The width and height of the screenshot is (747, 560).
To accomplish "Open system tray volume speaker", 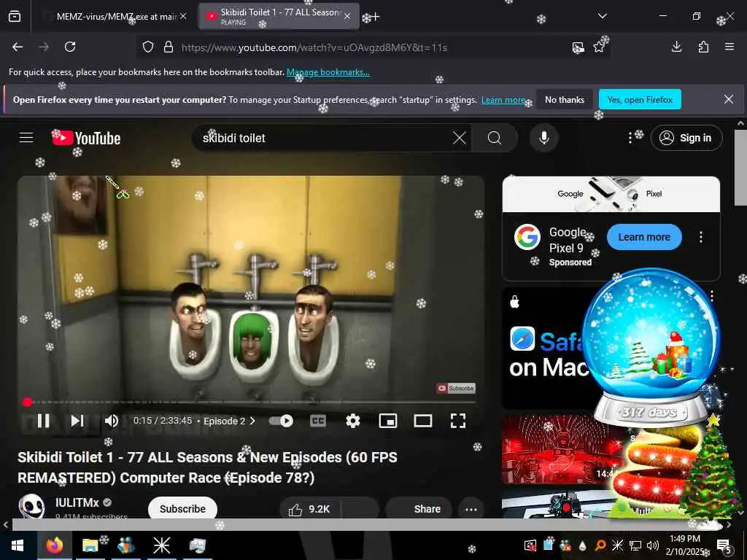I will [653, 545].
